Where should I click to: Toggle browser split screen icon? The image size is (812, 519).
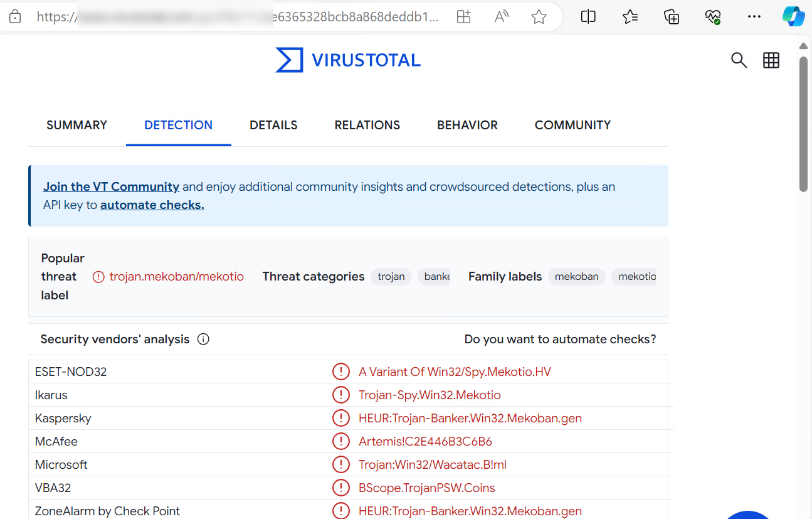click(x=588, y=17)
